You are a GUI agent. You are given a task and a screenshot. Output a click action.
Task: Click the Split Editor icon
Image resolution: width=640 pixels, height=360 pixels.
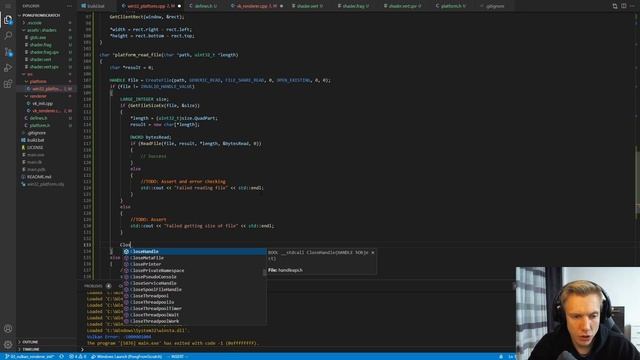click(624, 6)
